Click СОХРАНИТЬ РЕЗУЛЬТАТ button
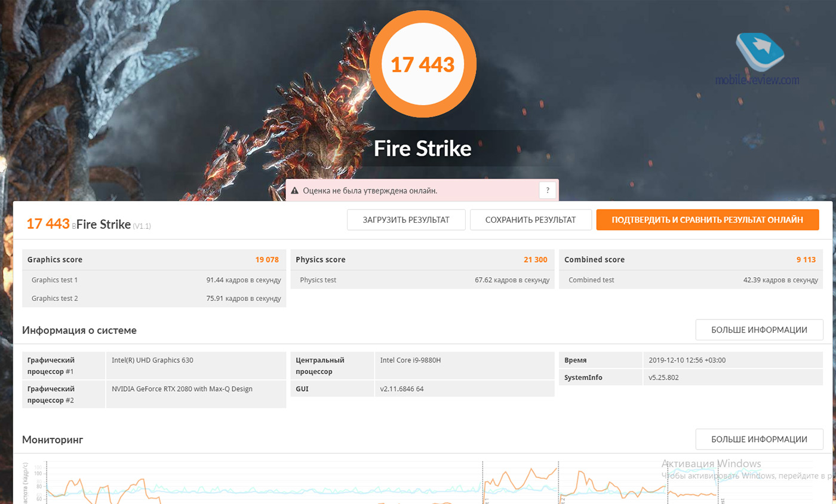836x504 pixels. click(x=531, y=220)
